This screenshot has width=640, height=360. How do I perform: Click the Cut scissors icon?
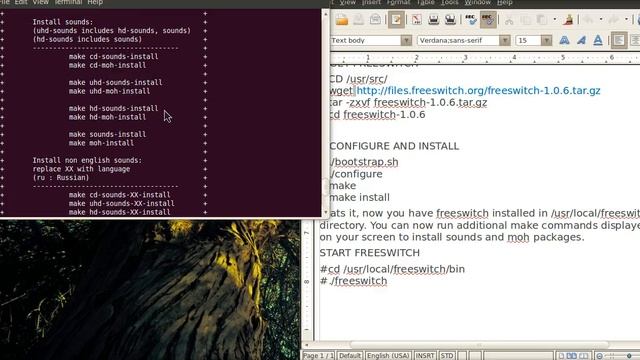[509, 20]
